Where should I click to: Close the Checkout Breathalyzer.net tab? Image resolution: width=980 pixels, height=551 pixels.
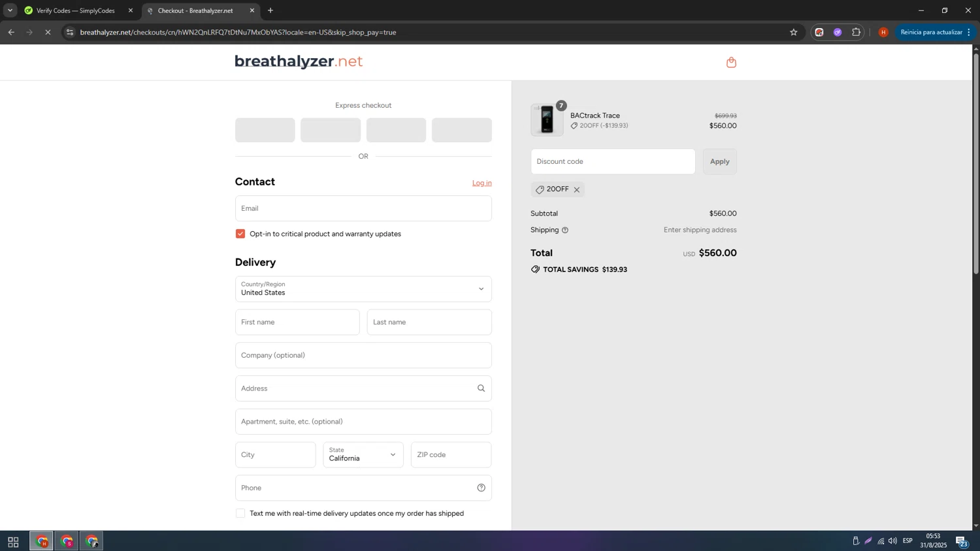[252, 10]
